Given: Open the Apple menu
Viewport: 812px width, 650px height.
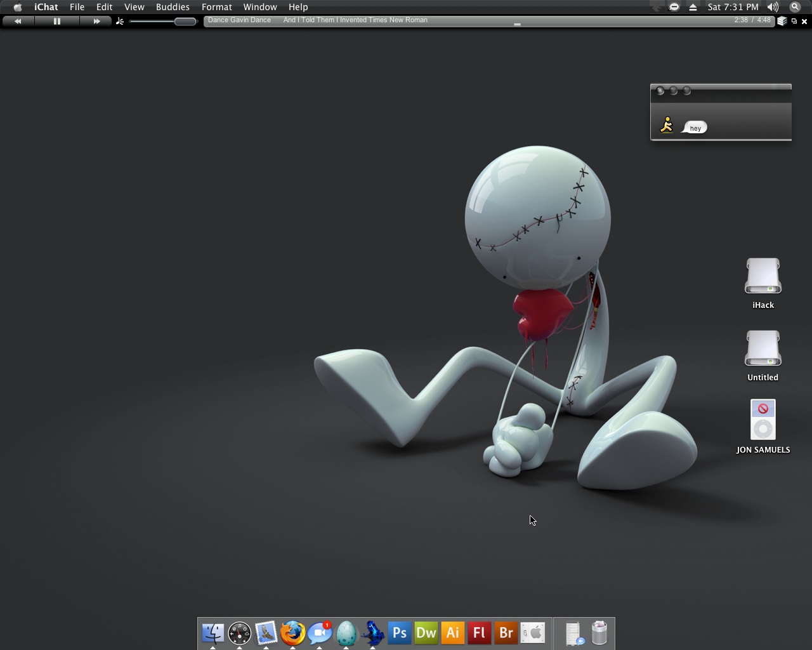Looking at the screenshot, I should 18,7.
